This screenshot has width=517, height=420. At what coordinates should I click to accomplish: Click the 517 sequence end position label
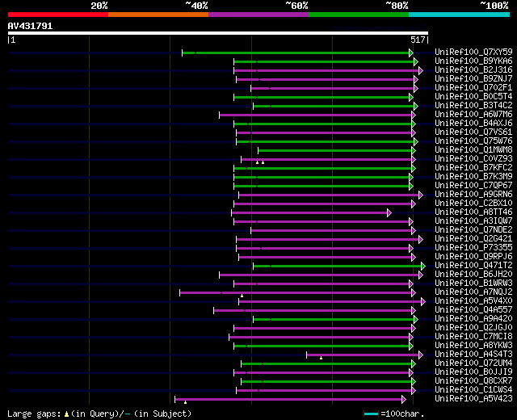pos(418,40)
